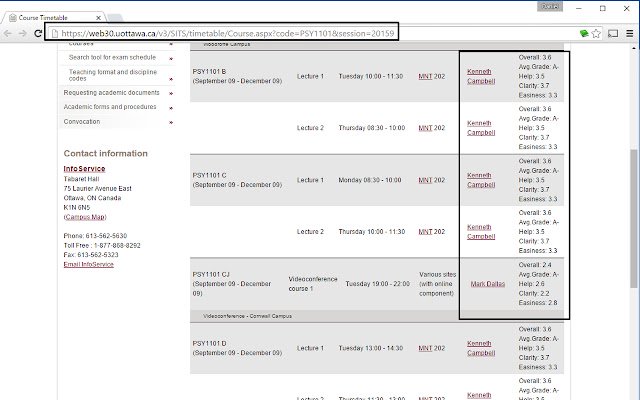Click the Tuesday 13:00 - 14:30 time
This screenshot has width=640, height=400.
coord(371,348)
